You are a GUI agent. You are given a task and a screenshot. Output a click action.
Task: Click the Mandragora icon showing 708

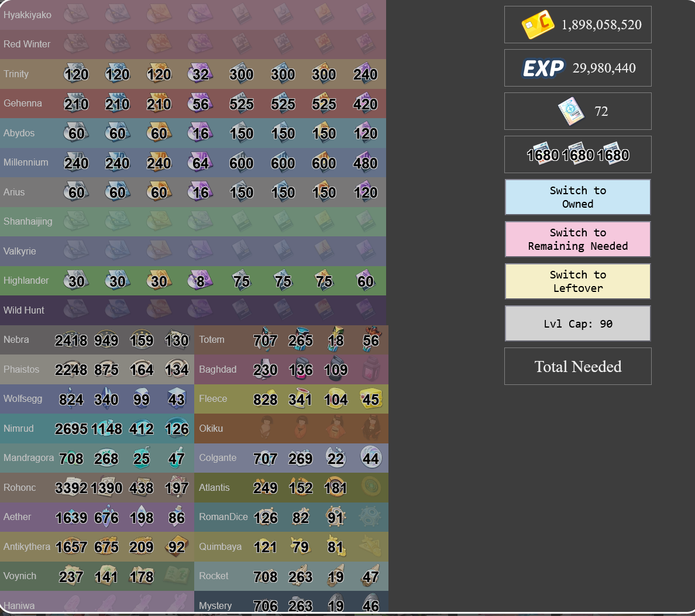(x=71, y=458)
